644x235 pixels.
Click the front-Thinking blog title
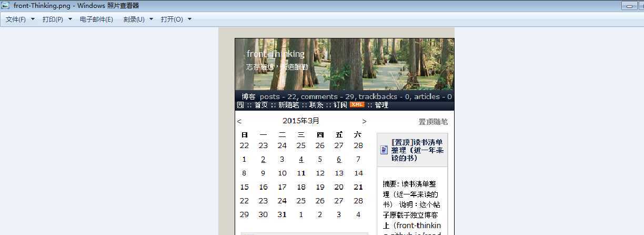[276, 54]
